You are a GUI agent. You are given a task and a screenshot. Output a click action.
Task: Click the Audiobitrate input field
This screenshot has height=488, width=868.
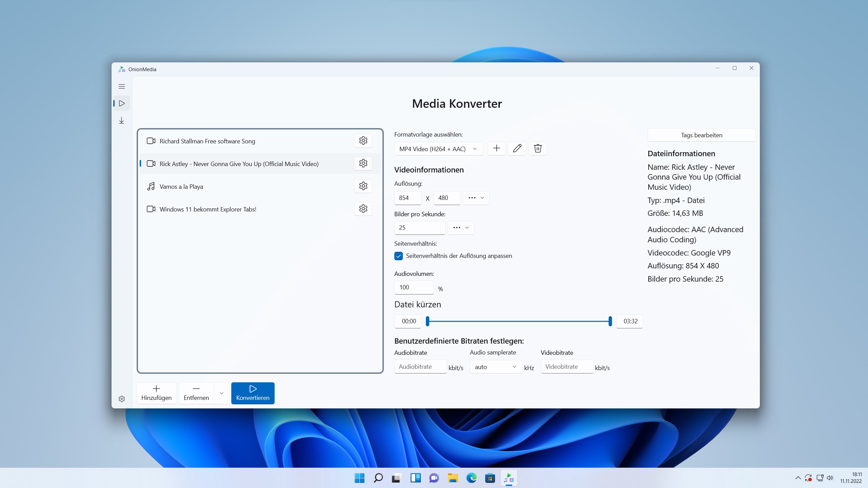[x=420, y=367]
